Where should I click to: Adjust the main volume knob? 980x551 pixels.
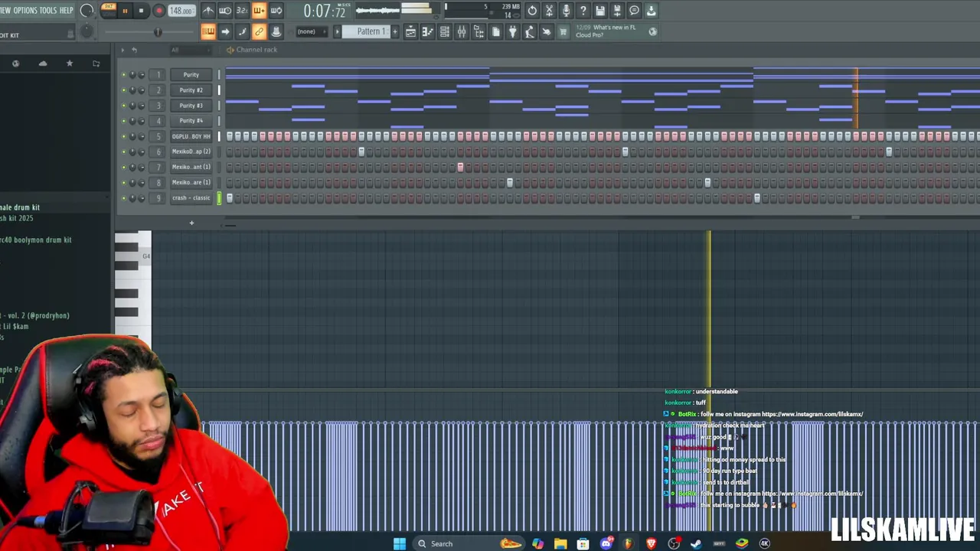click(x=87, y=11)
